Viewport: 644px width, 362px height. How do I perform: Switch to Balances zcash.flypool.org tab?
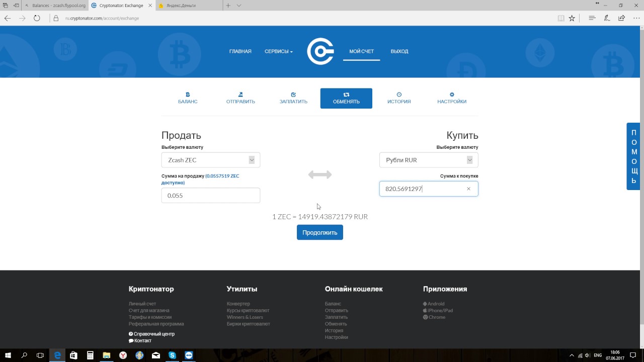(x=54, y=6)
